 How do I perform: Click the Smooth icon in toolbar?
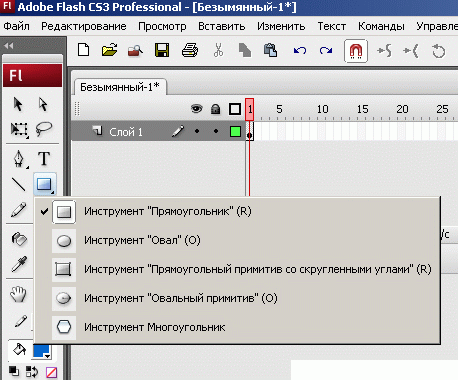pos(384,51)
